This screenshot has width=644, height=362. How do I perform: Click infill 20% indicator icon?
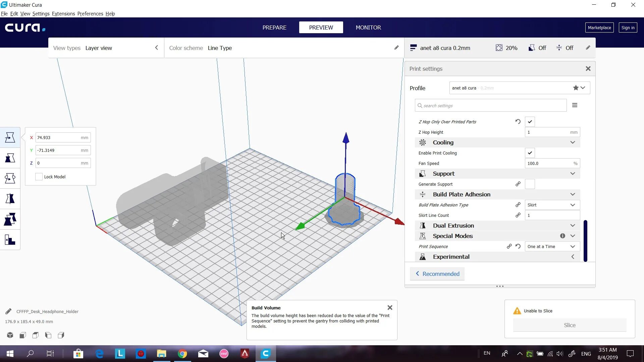499,48
